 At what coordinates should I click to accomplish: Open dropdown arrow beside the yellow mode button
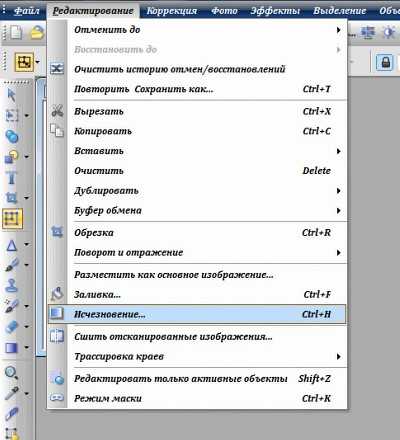click(37, 62)
